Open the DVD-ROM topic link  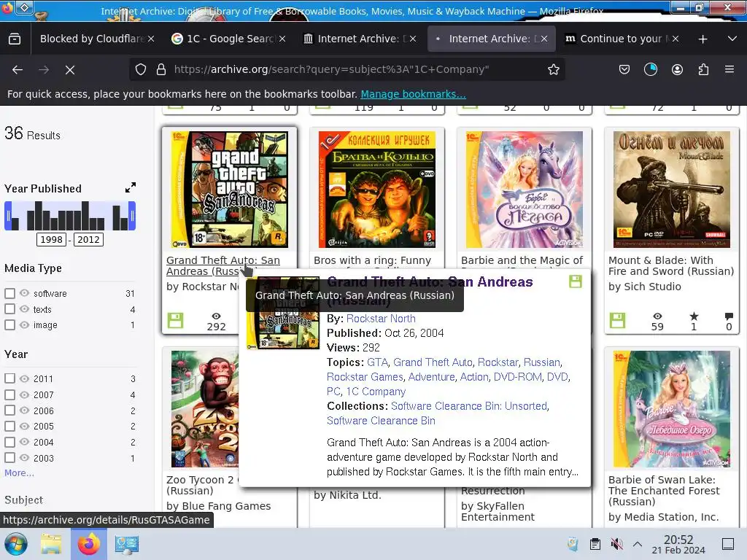[517, 377]
